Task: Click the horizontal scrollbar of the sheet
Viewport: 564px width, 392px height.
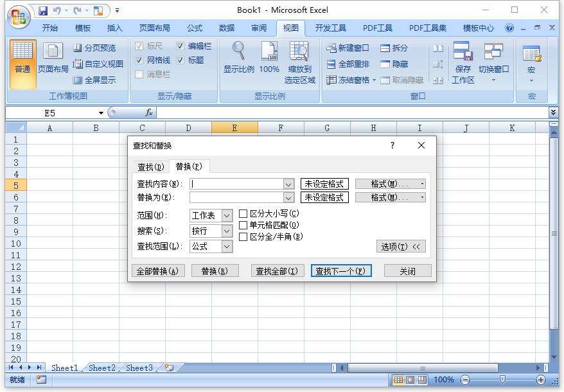Action: coord(423,368)
